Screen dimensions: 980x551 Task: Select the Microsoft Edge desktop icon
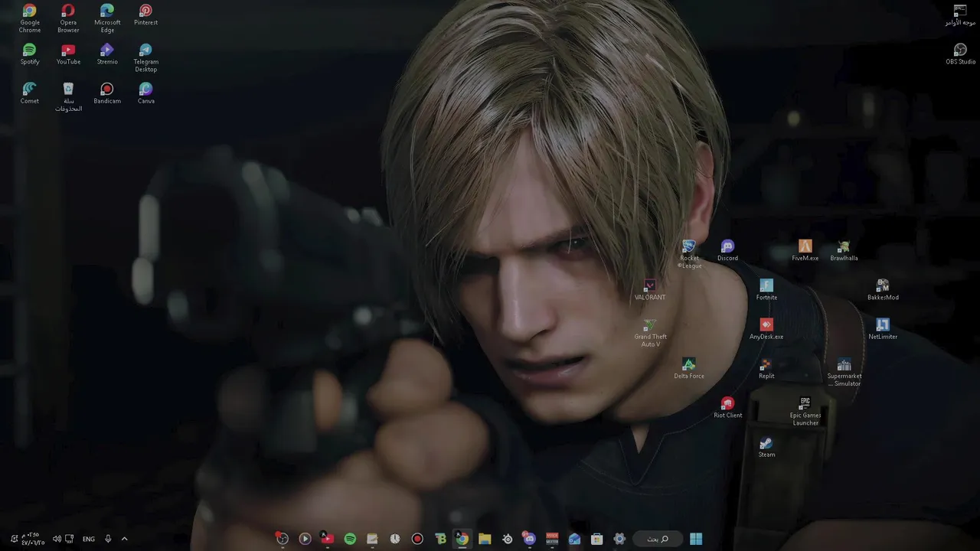[x=107, y=18]
